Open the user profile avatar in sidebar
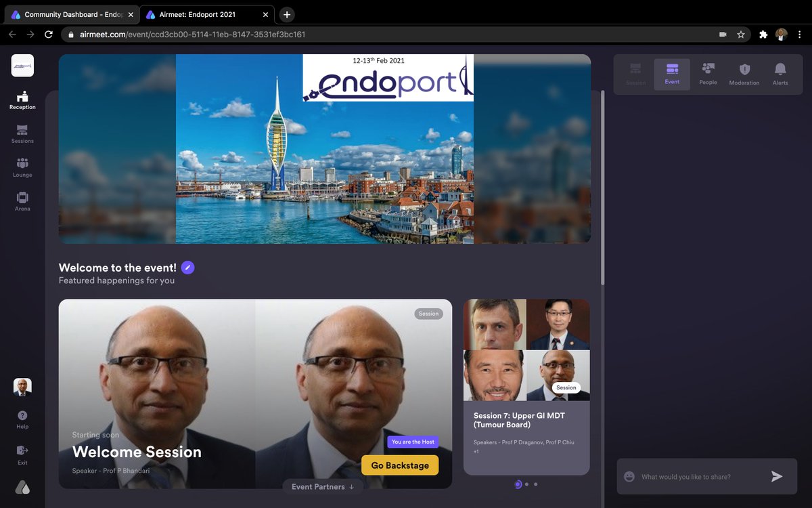Image resolution: width=812 pixels, height=508 pixels. point(22,387)
